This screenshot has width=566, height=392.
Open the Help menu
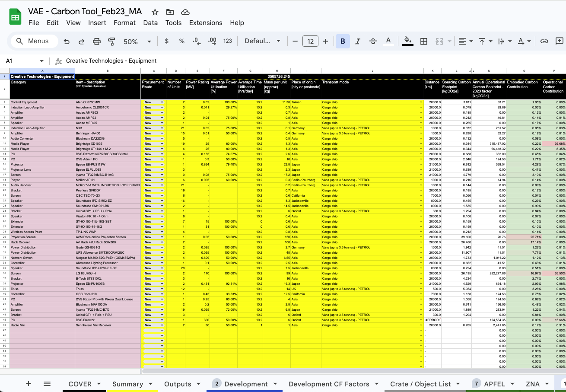point(237,23)
